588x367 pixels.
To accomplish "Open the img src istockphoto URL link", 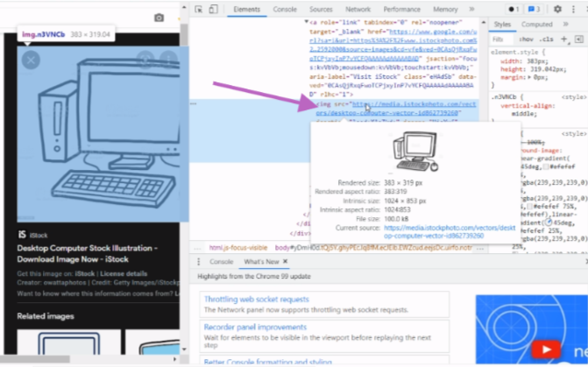I will pos(395,109).
